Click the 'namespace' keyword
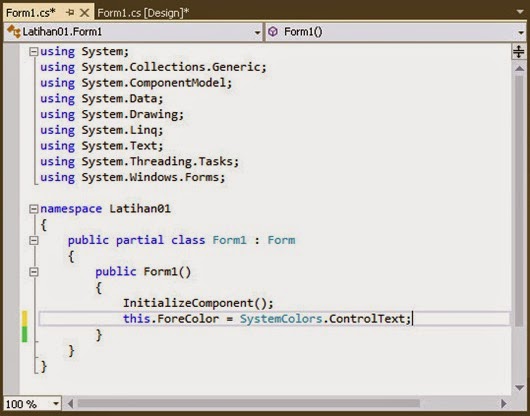 click(71, 209)
